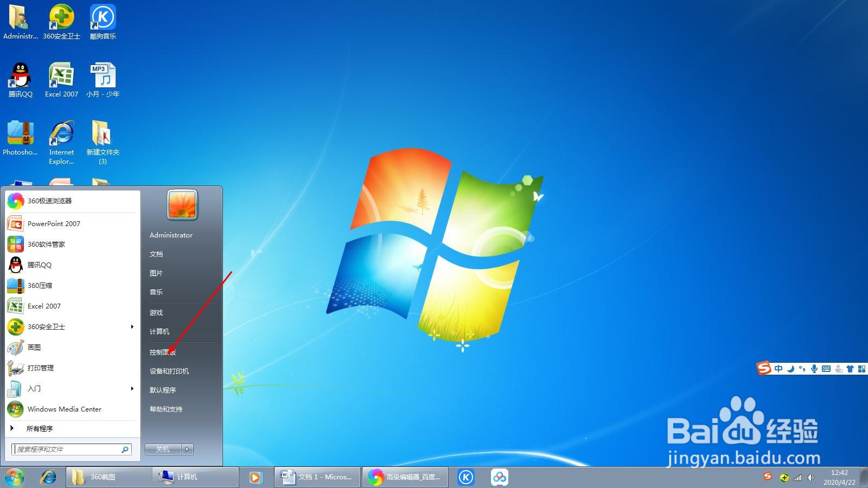Click 360 security tray icon
868x488 pixels.
[x=784, y=478]
